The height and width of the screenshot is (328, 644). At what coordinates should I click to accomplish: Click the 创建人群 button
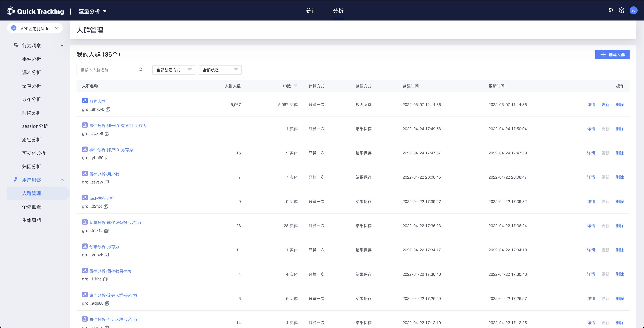[612, 54]
